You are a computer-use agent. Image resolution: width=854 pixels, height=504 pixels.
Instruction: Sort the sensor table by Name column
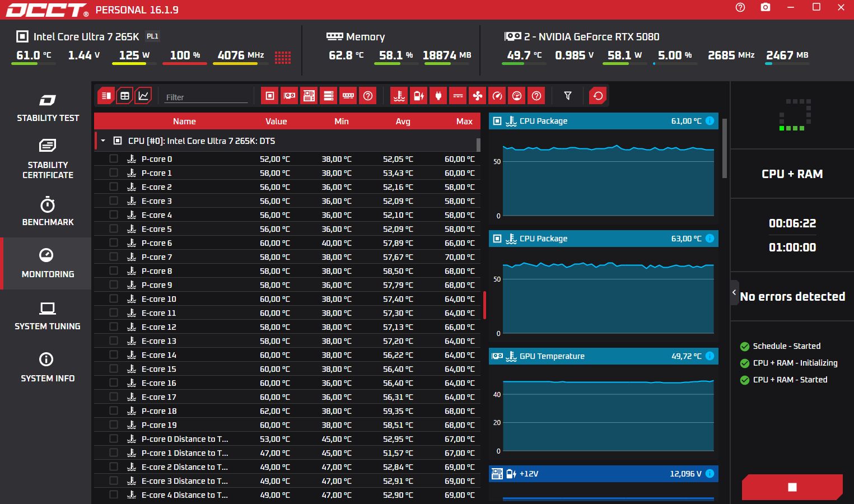184,122
